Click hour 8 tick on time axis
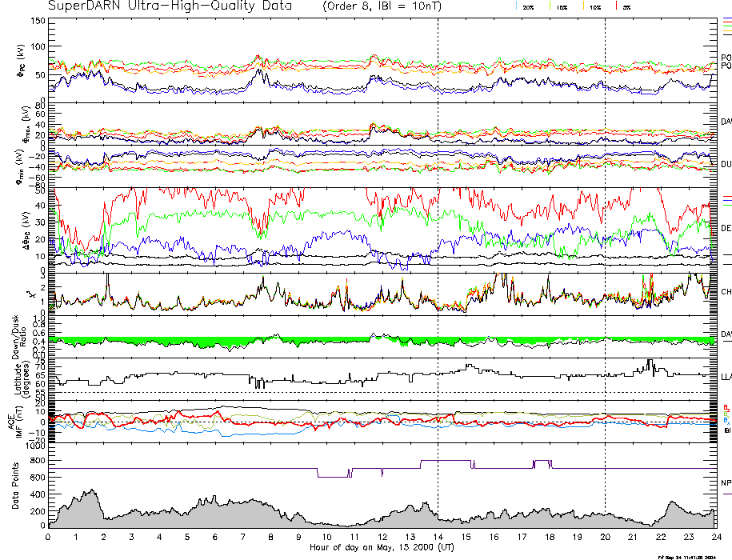 tap(271, 537)
